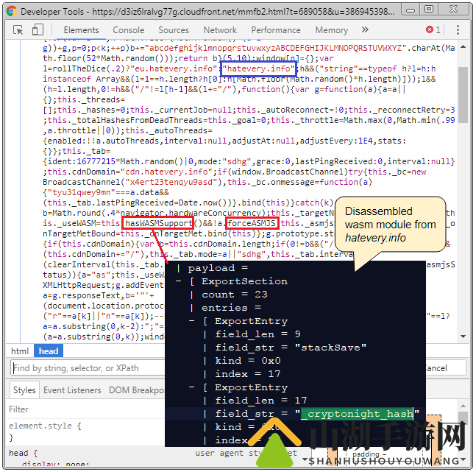The height and width of the screenshot is (472, 476).
Task: Click the forceASMJS text in code
Action: tap(252, 223)
